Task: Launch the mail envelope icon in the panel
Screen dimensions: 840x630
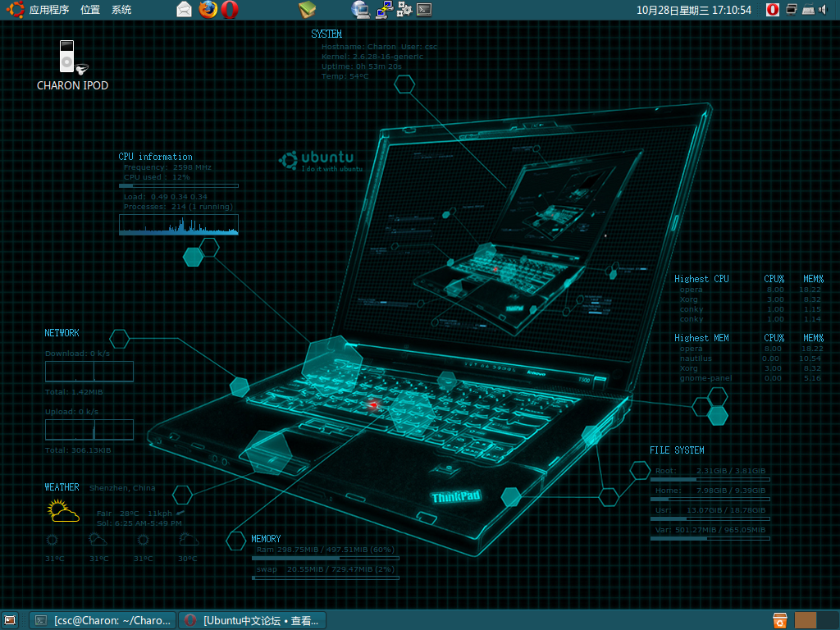Action: pyautogui.click(x=184, y=10)
